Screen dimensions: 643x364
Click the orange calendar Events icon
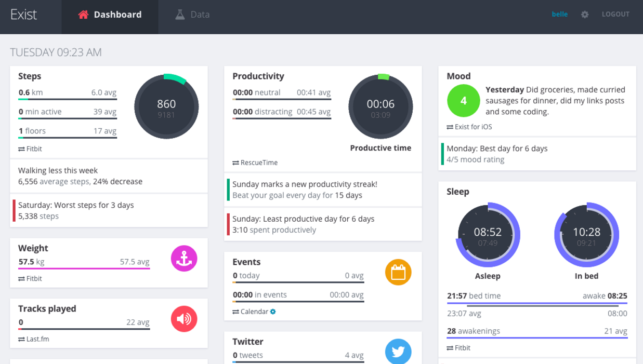tap(398, 272)
